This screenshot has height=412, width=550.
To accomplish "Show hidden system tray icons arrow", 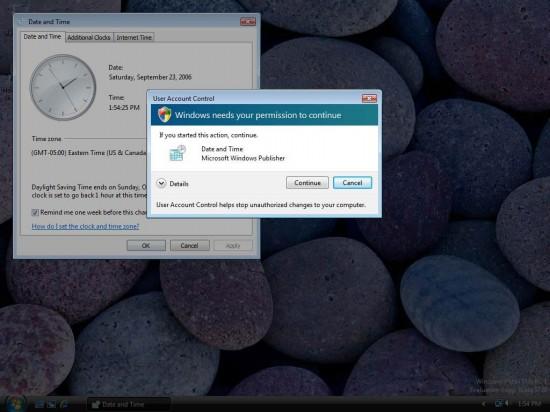I will 484,404.
